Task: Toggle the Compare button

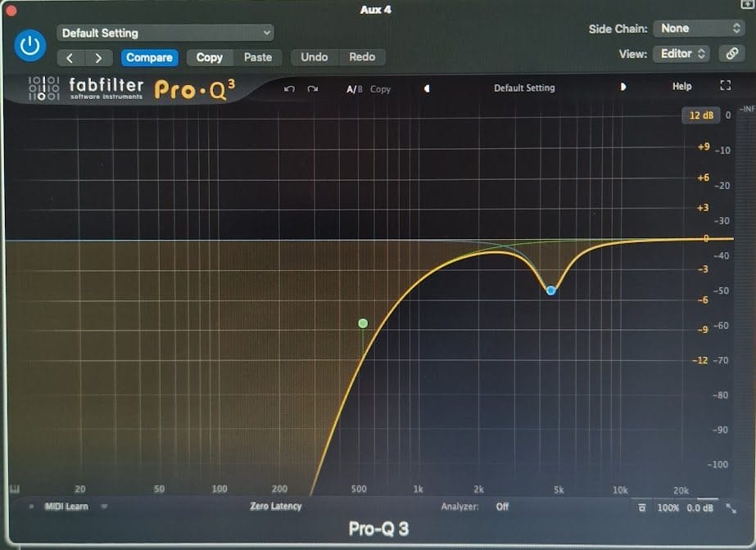Action: point(149,58)
